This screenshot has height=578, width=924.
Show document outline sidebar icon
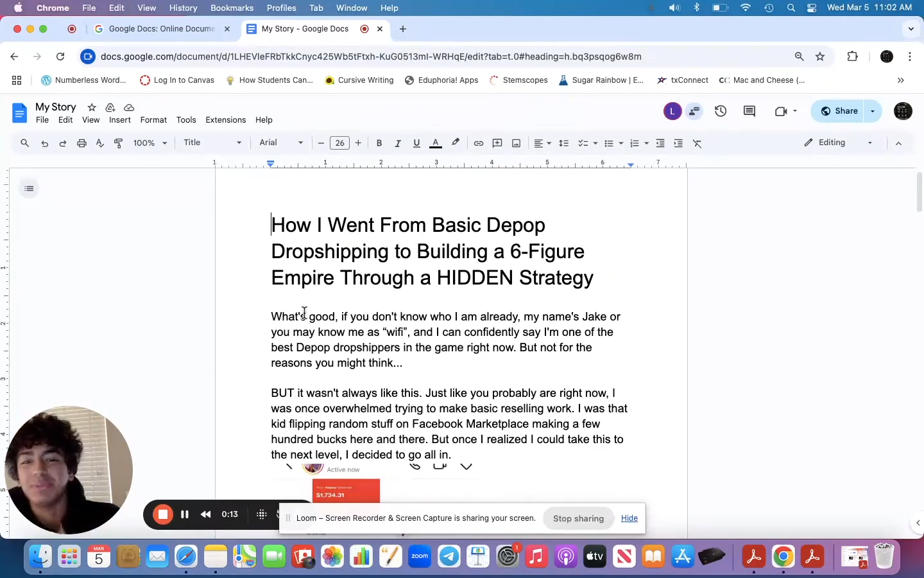[29, 188]
